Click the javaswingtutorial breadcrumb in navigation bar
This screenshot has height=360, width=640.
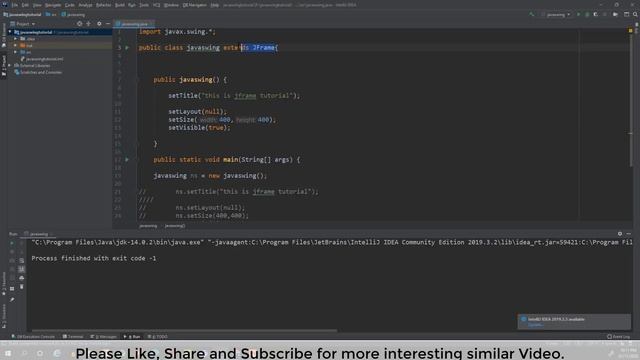tap(22, 14)
